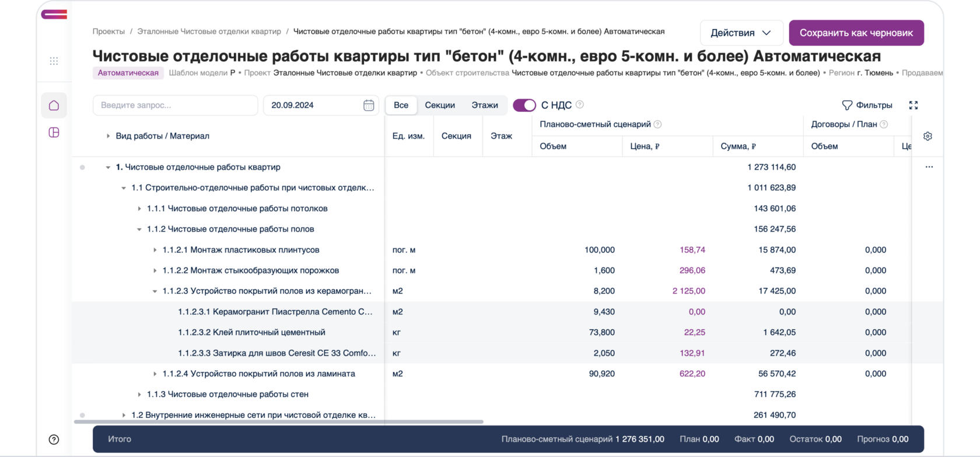Click price 158,74 for плинтусов
This screenshot has height=457, width=980.
click(x=692, y=249)
